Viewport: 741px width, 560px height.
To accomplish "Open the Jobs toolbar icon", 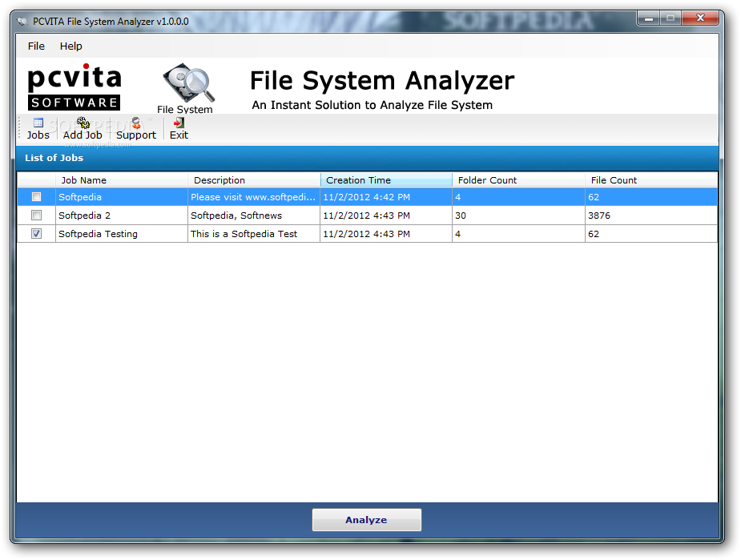I will [38, 123].
